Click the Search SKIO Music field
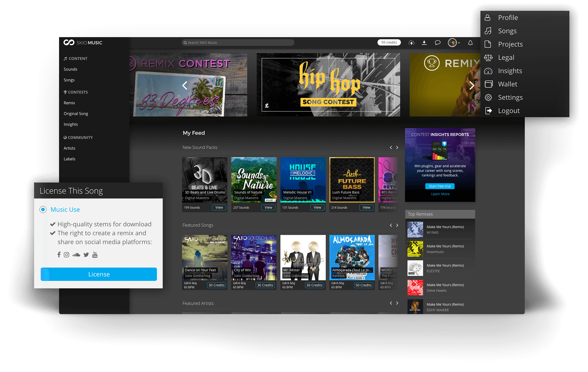The height and width of the screenshot is (372, 588). pyautogui.click(x=238, y=42)
